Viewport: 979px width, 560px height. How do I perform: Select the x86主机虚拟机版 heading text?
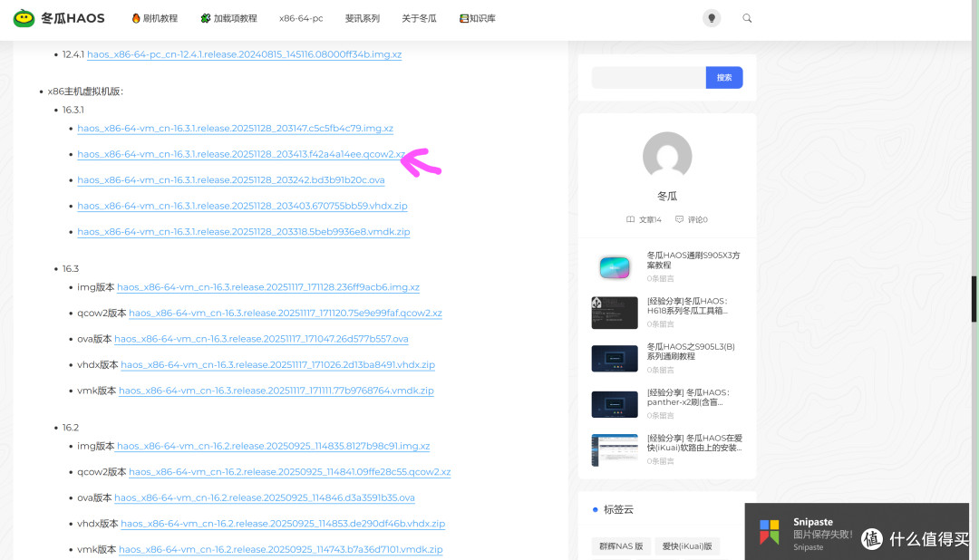click(x=85, y=92)
